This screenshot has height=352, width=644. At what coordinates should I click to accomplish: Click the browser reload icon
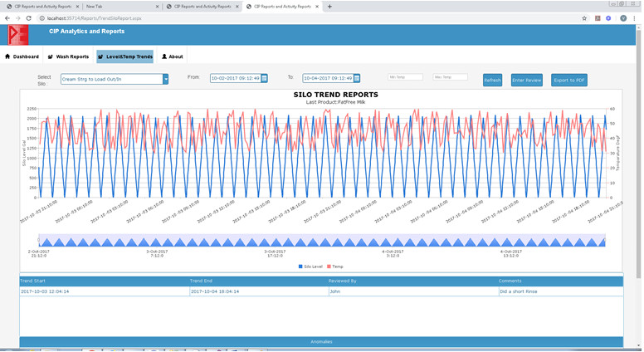tap(29, 17)
